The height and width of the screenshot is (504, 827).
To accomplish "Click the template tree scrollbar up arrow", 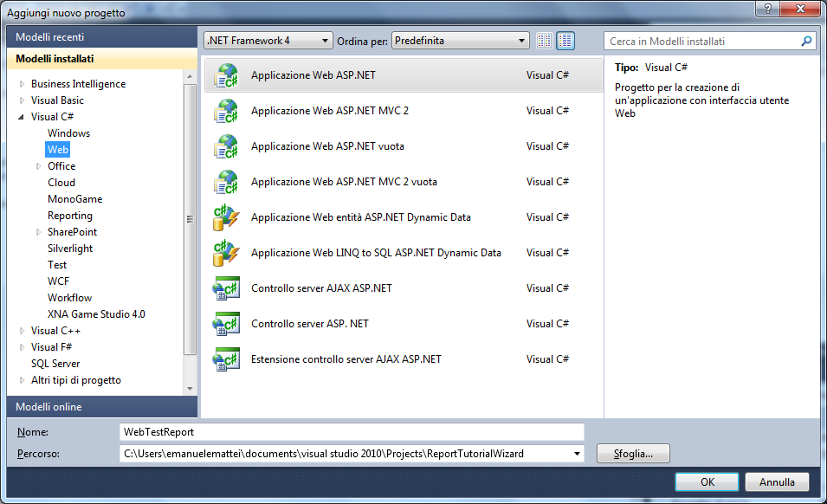I will [x=190, y=76].
